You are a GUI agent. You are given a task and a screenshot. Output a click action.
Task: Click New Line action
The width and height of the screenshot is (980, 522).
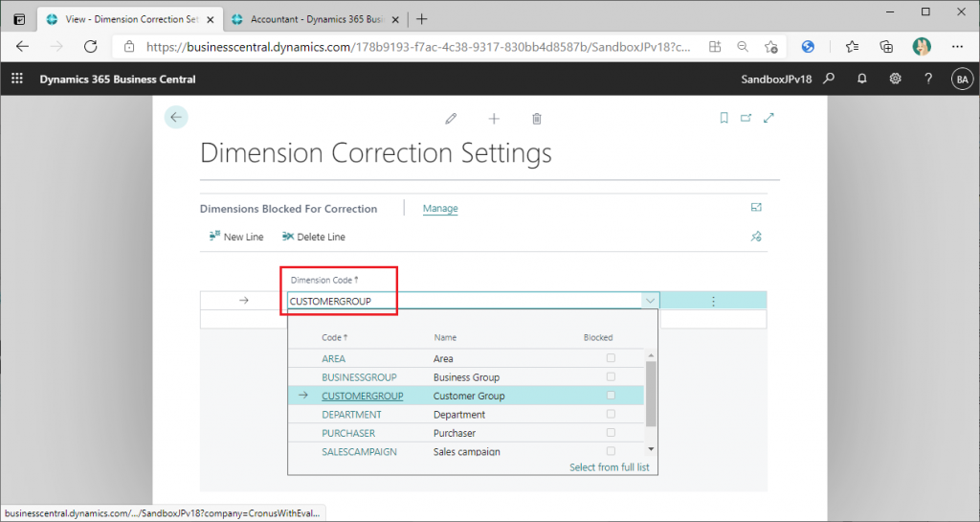point(236,237)
